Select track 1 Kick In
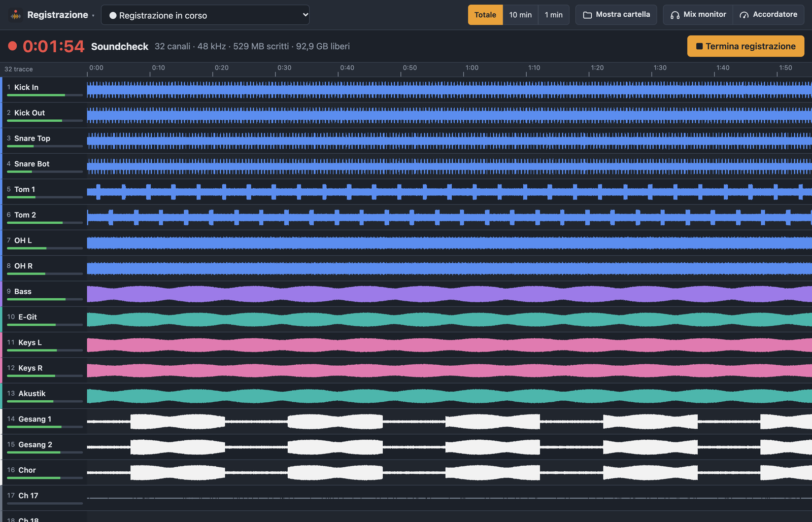The image size is (812, 522). tap(44, 90)
